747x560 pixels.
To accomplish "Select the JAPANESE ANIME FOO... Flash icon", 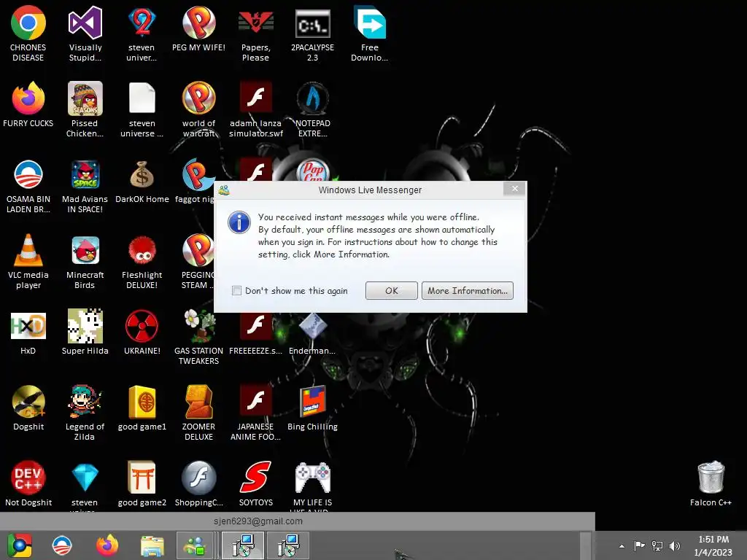I will point(255,413).
